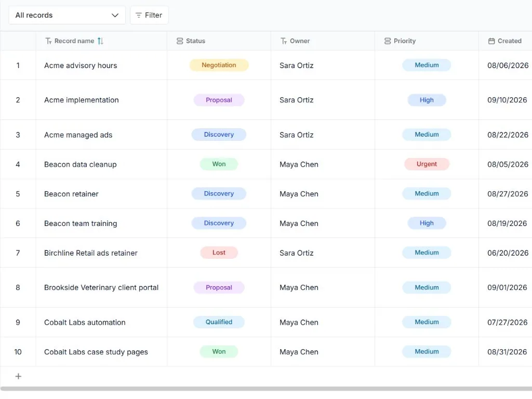Click created date 07/27/2026

coord(508,323)
